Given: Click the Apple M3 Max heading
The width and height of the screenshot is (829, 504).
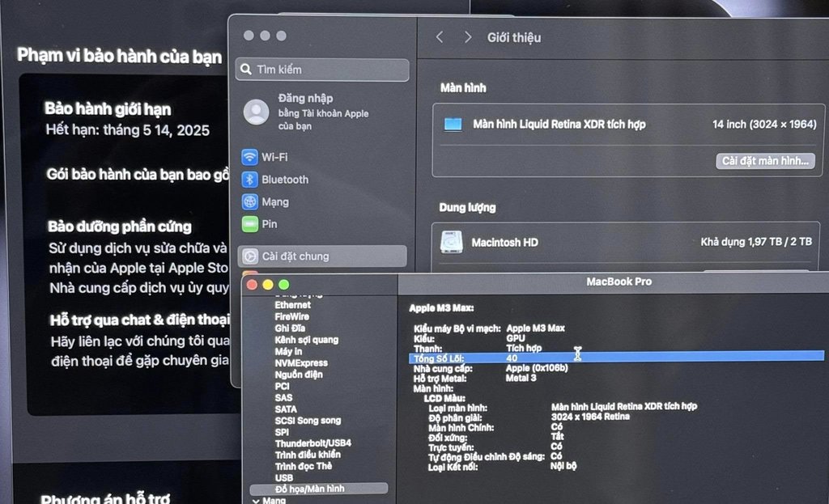Looking at the screenshot, I should (x=441, y=308).
